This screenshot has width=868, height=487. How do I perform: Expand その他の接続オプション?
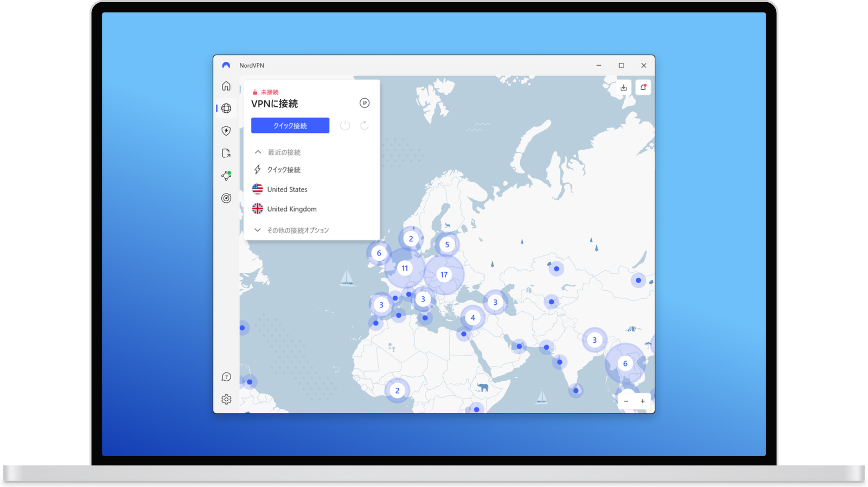258,230
